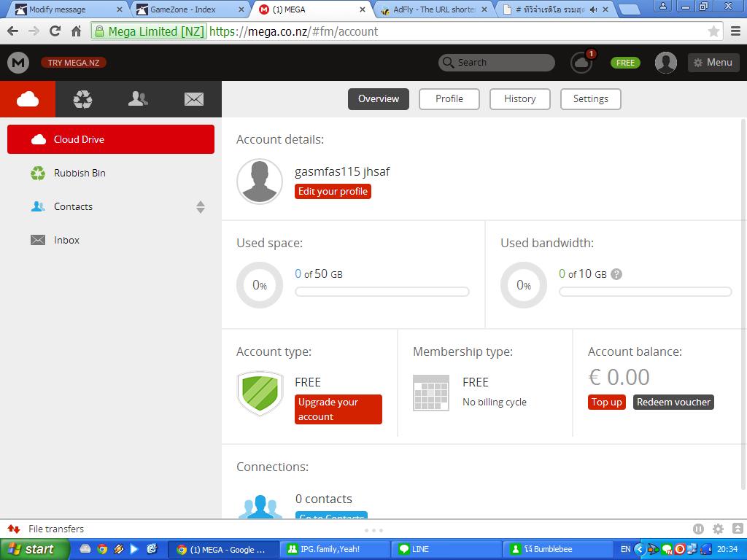The image size is (747, 560).
Task: Open the contacts tab icon
Action: (138, 99)
